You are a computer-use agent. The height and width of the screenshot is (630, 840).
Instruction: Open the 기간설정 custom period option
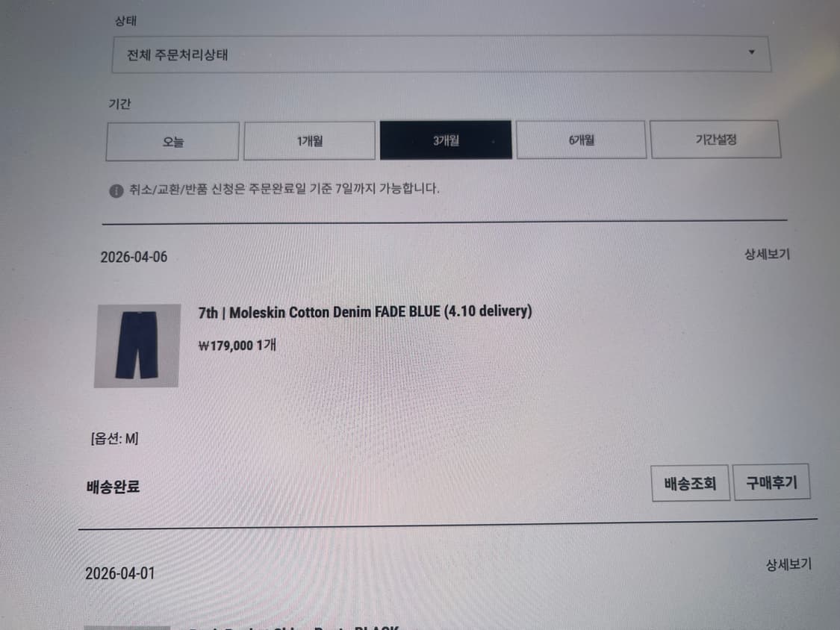716,140
